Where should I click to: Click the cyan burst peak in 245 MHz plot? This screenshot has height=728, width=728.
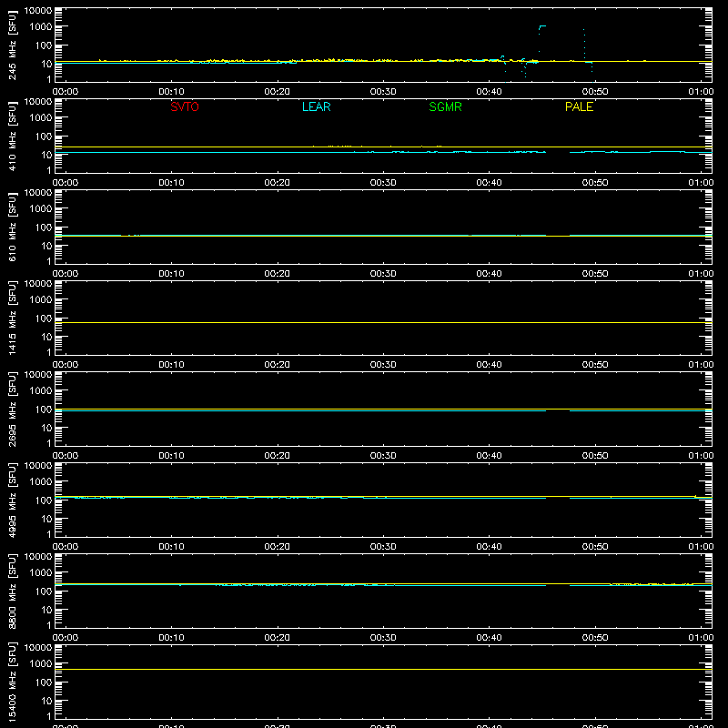click(x=541, y=26)
